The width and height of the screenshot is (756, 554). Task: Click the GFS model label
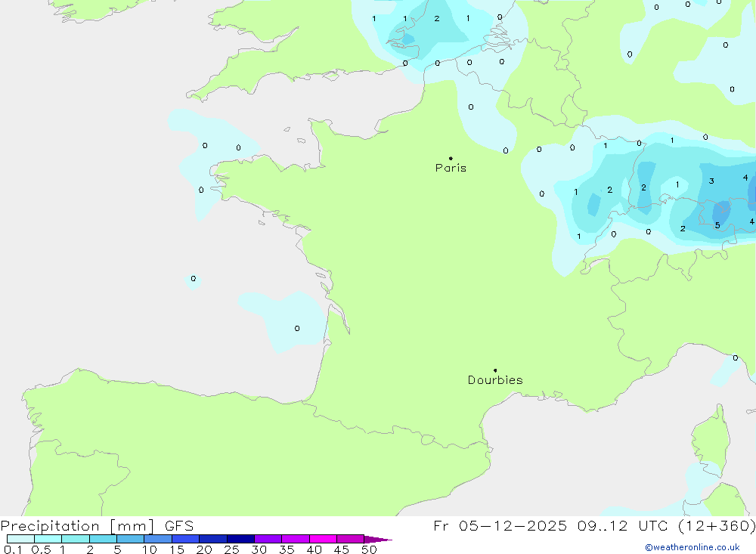coord(179,526)
